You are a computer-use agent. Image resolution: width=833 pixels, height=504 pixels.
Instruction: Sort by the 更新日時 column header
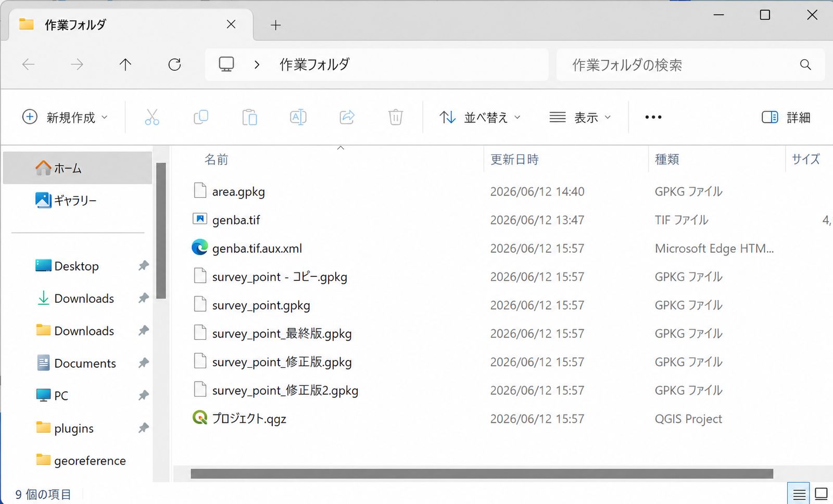pos(514,159)
